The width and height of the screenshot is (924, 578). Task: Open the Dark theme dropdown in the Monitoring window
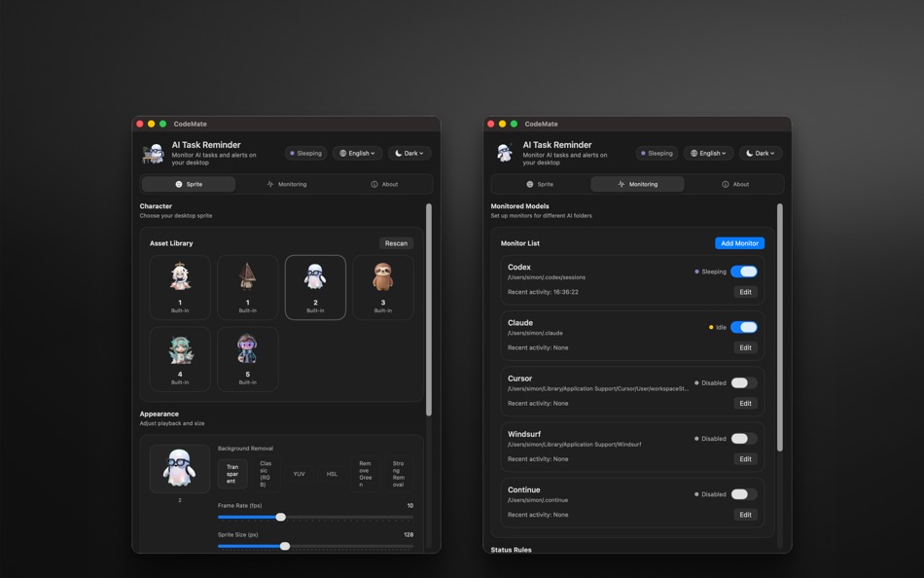tap(761, 154)
